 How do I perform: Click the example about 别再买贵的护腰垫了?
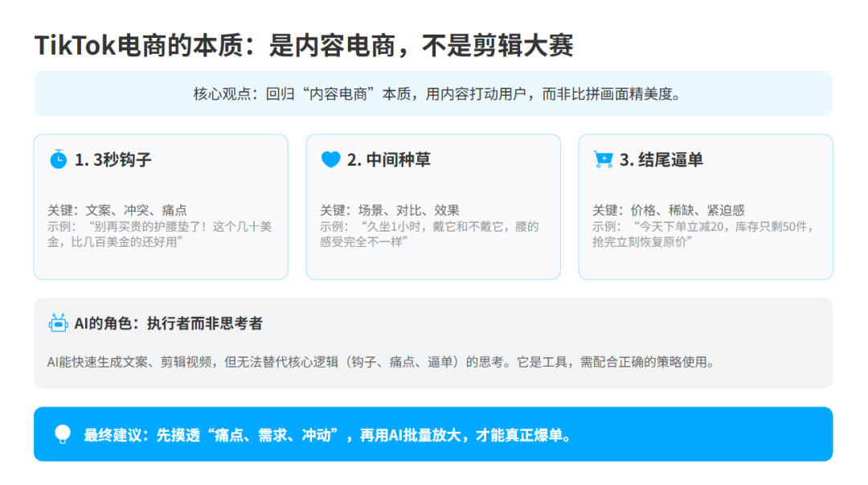point(159,235)
